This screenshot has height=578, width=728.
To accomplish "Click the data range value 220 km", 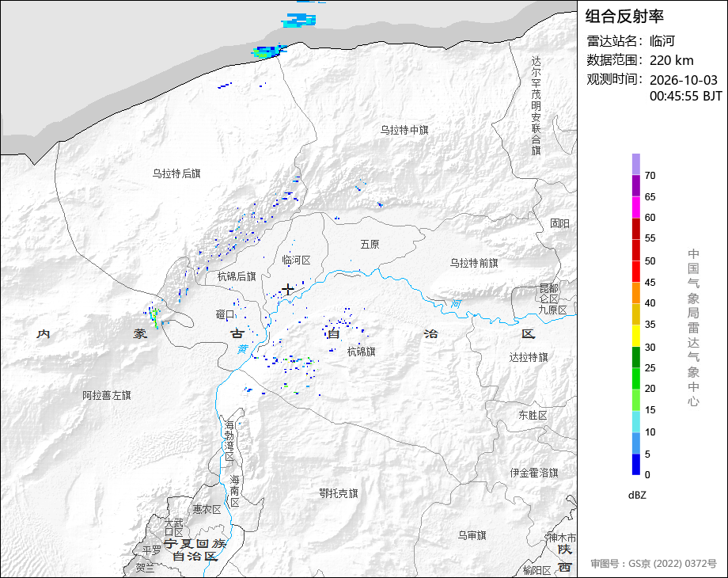I will (x=671, y=60).
